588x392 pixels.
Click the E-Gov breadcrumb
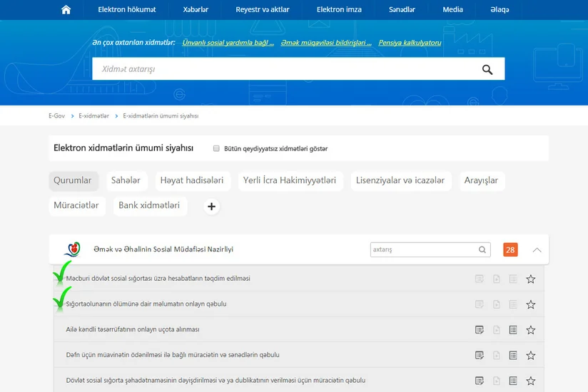pos(56,116)
